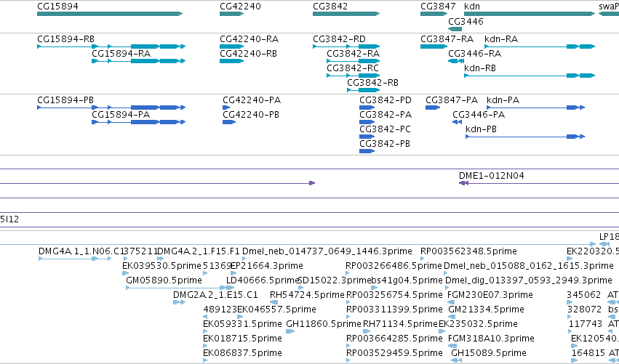619x364 pixels.
Task: Click the CG3842-PD protein label
Action: click(x=386, y=100)
